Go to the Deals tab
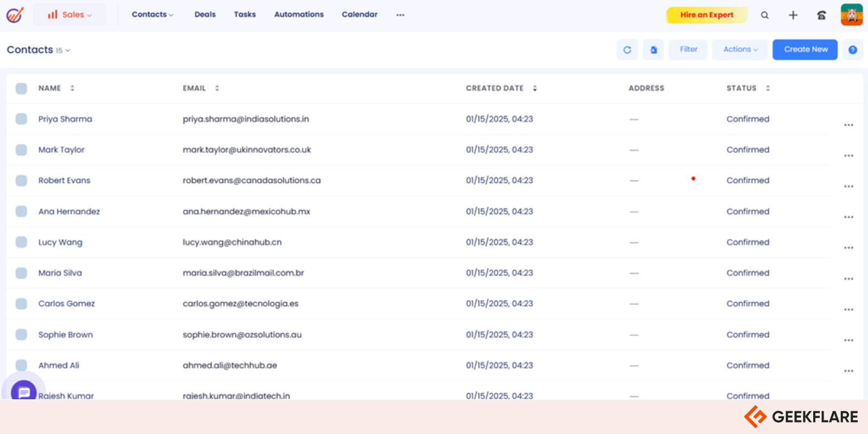The image size is (868, 434). [205, 15]
